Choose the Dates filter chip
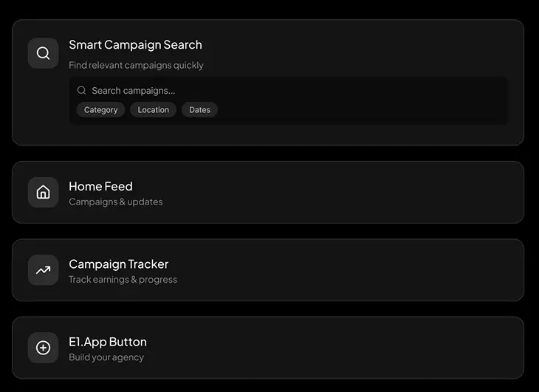 tap(199, 110)
